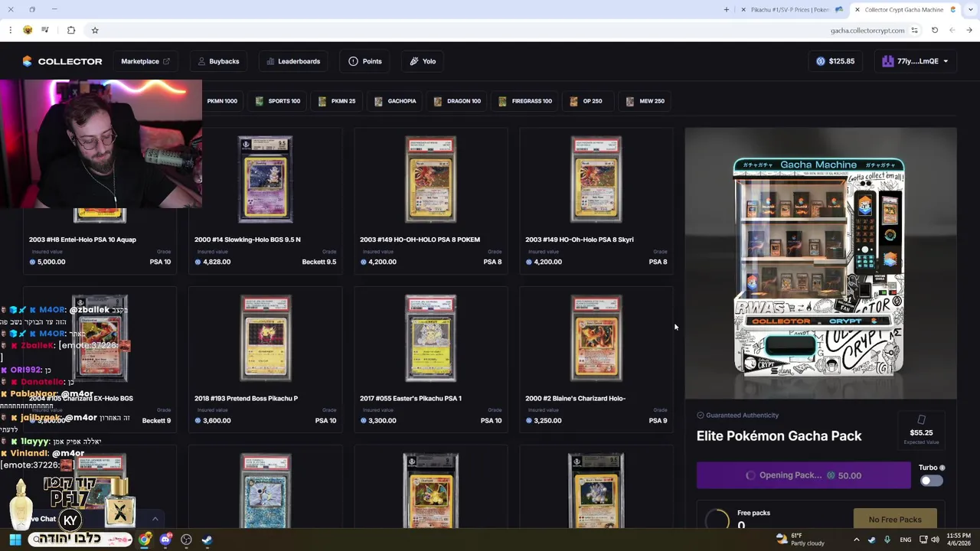This screenshot has height=551, width=980.
Task: Open Discord from the taskbar
Action: point(165,540)
